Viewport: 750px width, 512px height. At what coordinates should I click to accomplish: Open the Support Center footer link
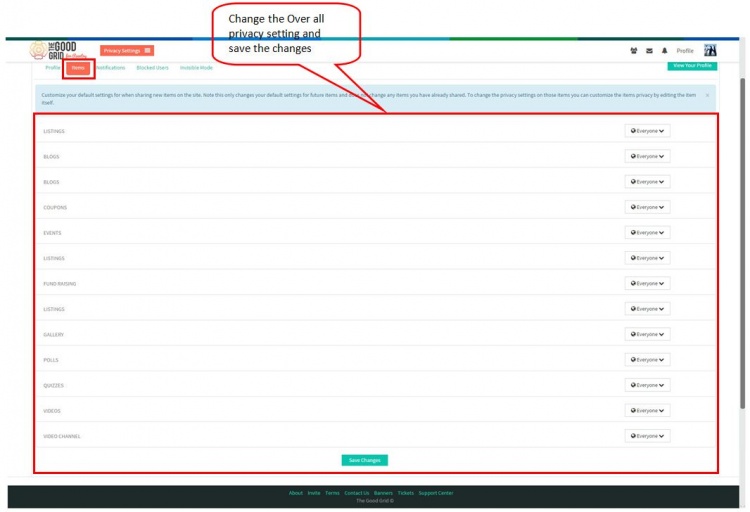436,493
